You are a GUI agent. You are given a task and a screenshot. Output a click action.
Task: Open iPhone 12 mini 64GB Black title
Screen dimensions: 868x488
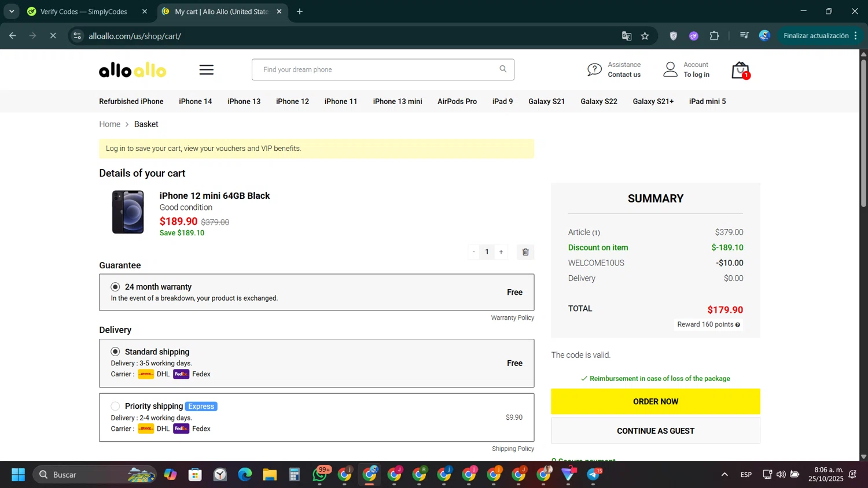pos(215,196)
